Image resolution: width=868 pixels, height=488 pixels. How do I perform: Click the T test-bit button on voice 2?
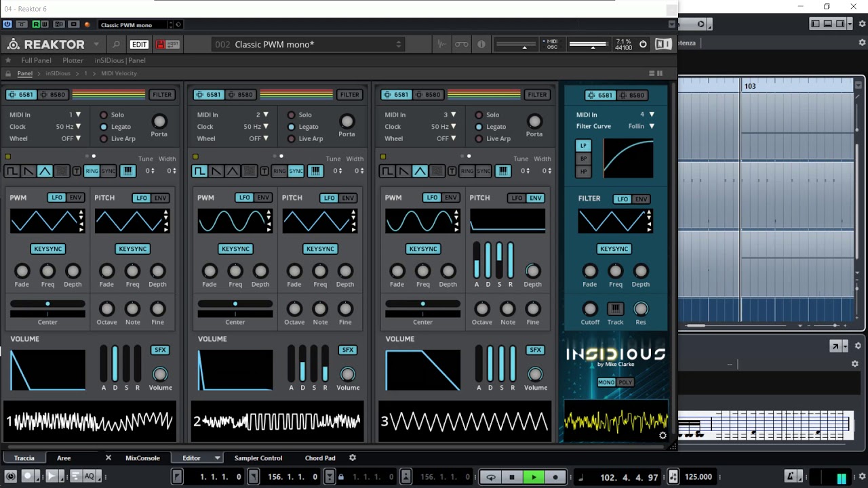tap(264, 171)
